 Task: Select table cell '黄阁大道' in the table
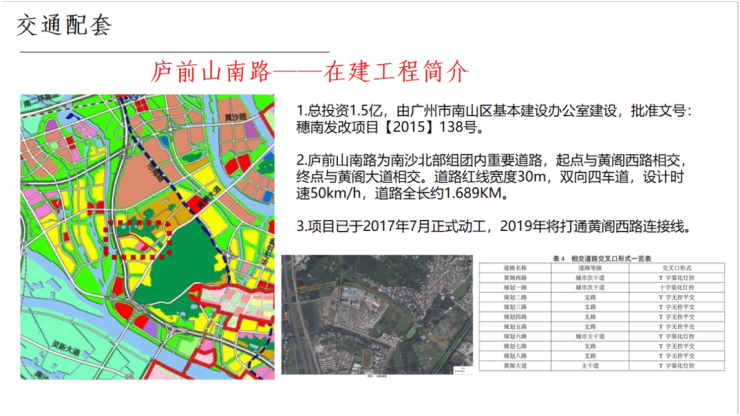coord(515,366)
